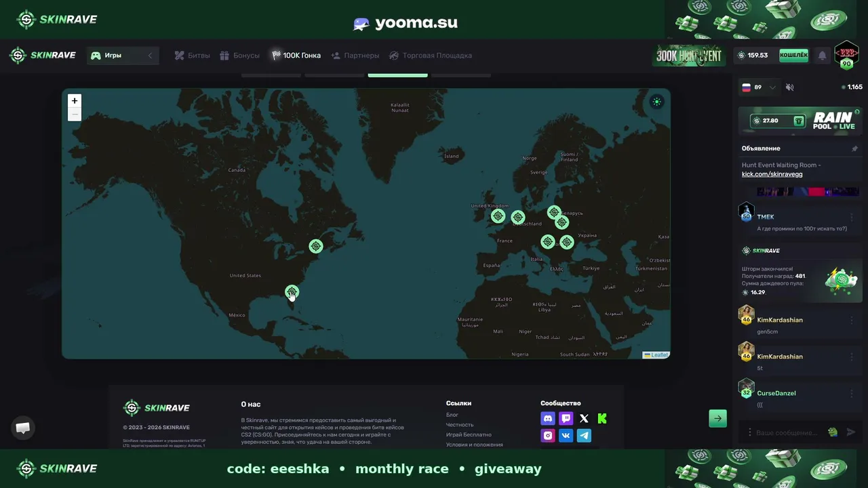Image resolution: width=868 pixels, height=488 pixels.
Task: Select the map marker near New York
Action: [x=315, y=246]
